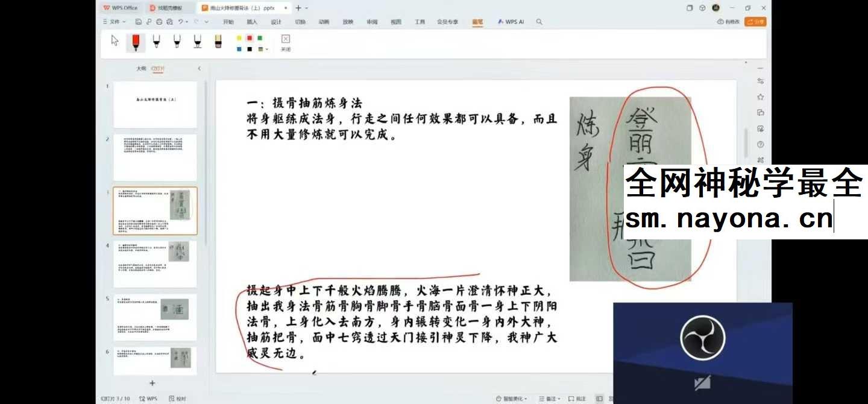Select the arrow pointer tool
The width and height of the screenshot is (868, 404).
click(x=115, y=41)
